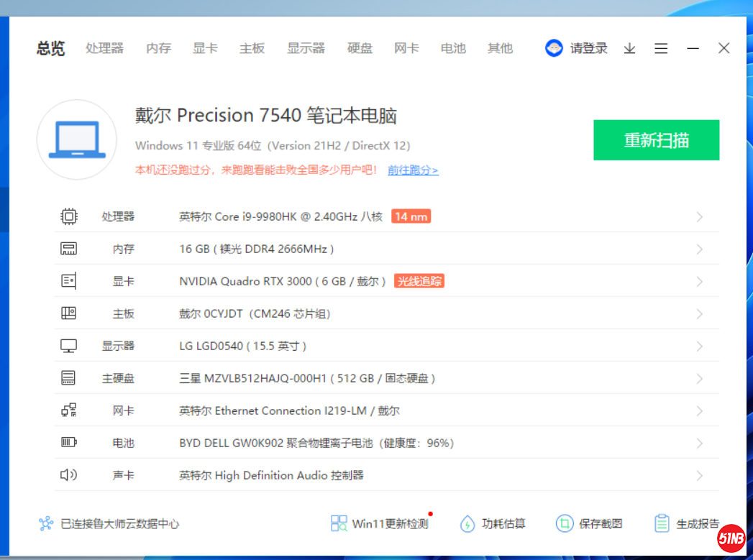Viewport: 753px width, 560px height.
Task: Click 生成报告 to generate report
Action: point(687,523)
